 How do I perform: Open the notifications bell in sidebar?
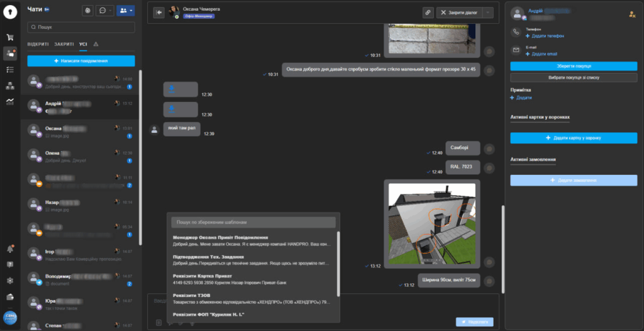tap(10, 249)
